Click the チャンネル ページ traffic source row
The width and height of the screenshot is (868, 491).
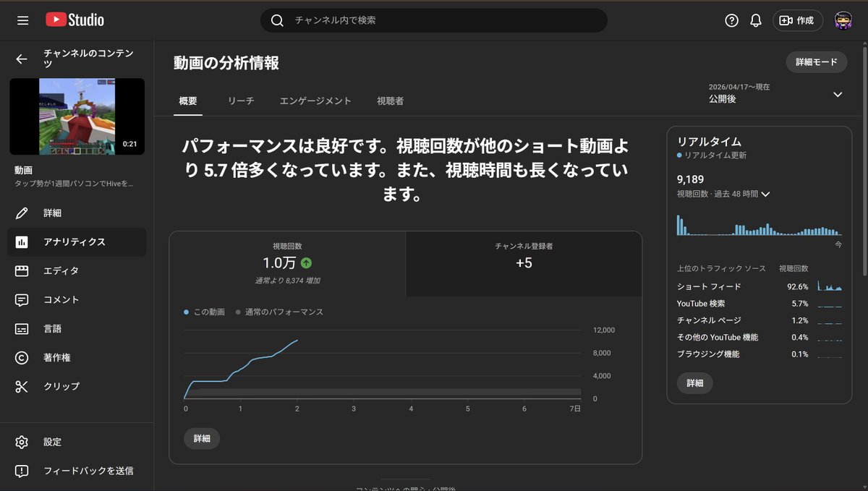click(x=759, y=320)
